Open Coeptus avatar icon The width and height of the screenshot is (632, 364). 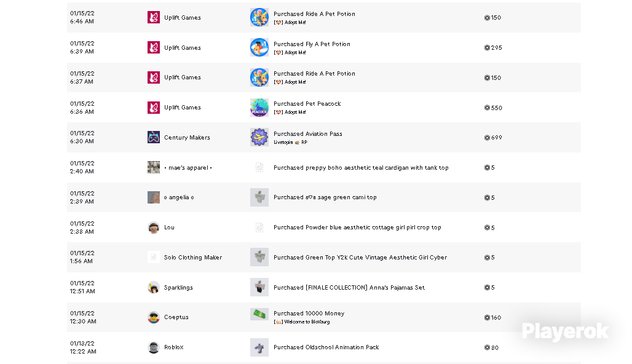pos(154,317)
